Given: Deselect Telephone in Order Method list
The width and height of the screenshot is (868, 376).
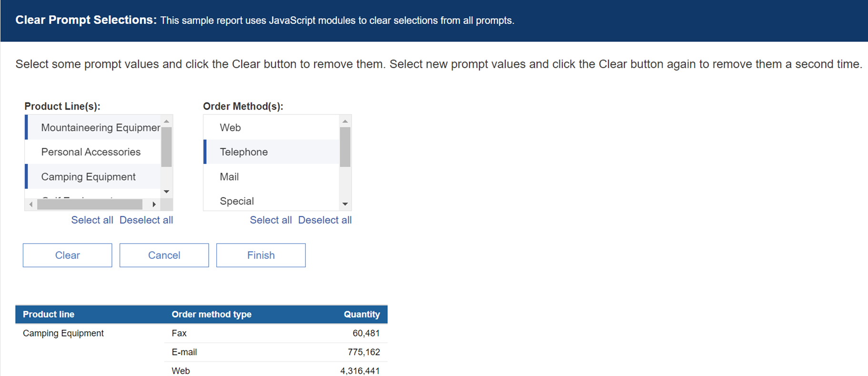Looking at the screenshot, I should pyautogui.click(x=272, y=152).
